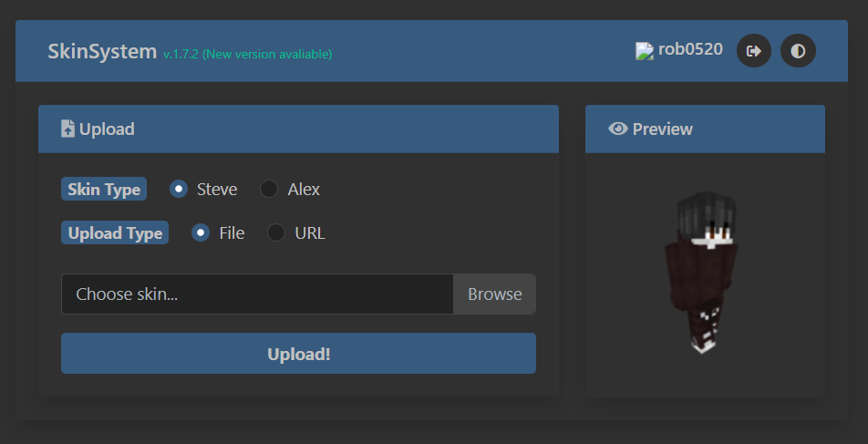
Task: Click the 3D skin preview model
Action: [x=703, y=274]
